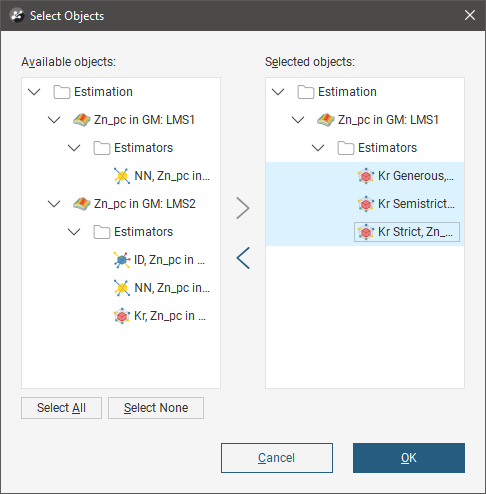Collapse the Estimation folder in Selected objects

tap(278, 92)
